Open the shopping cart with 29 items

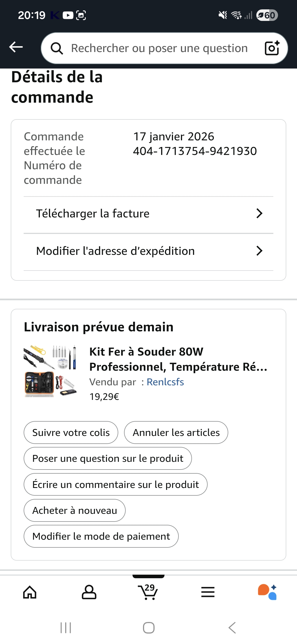(148, 592)
